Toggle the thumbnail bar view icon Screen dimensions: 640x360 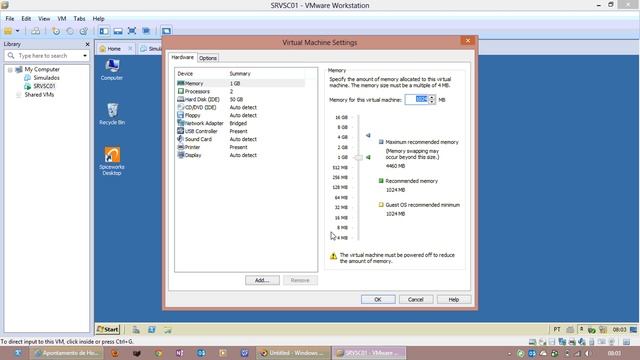click(118, 31)
